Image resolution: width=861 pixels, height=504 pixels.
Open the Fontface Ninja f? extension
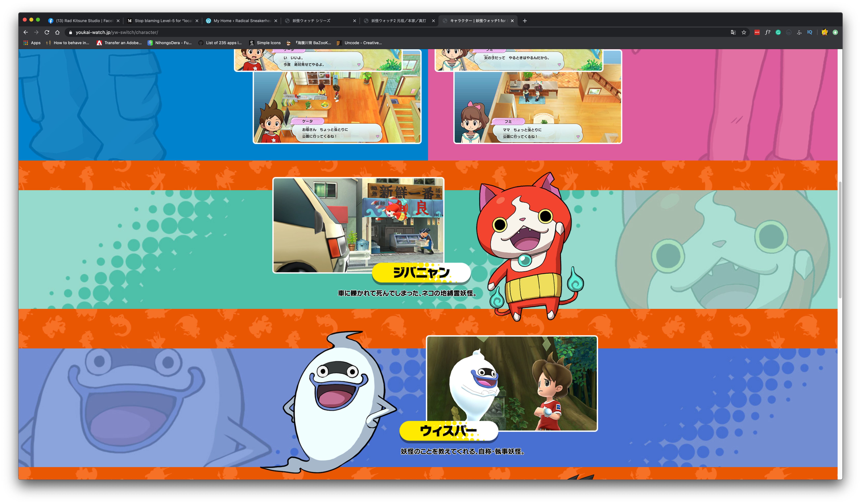[x=767, y=32]
